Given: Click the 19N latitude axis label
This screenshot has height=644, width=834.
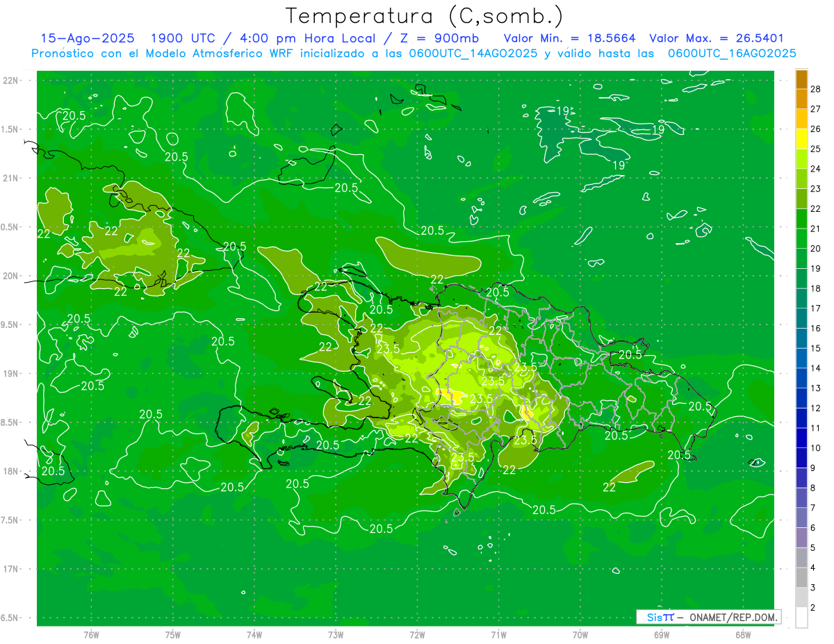Looking at the screenshot, I should click(x=11, y=373).
